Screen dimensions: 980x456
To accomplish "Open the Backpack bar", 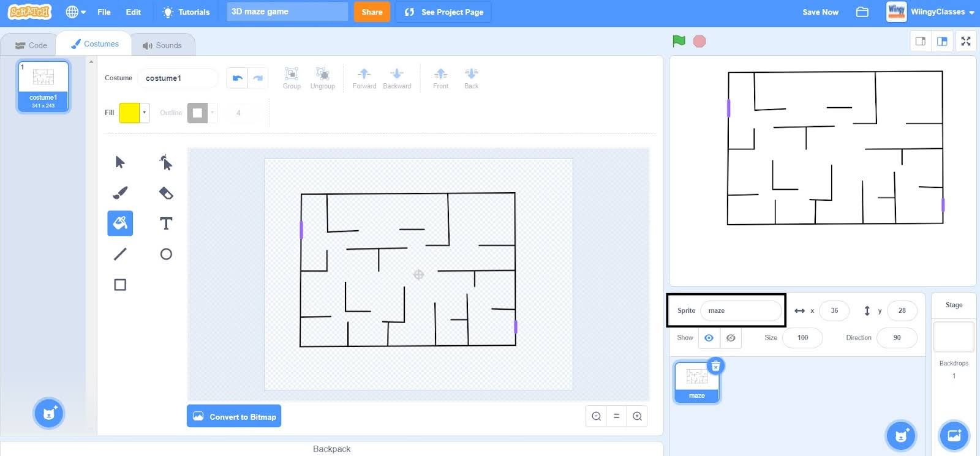I will [331, 449].
